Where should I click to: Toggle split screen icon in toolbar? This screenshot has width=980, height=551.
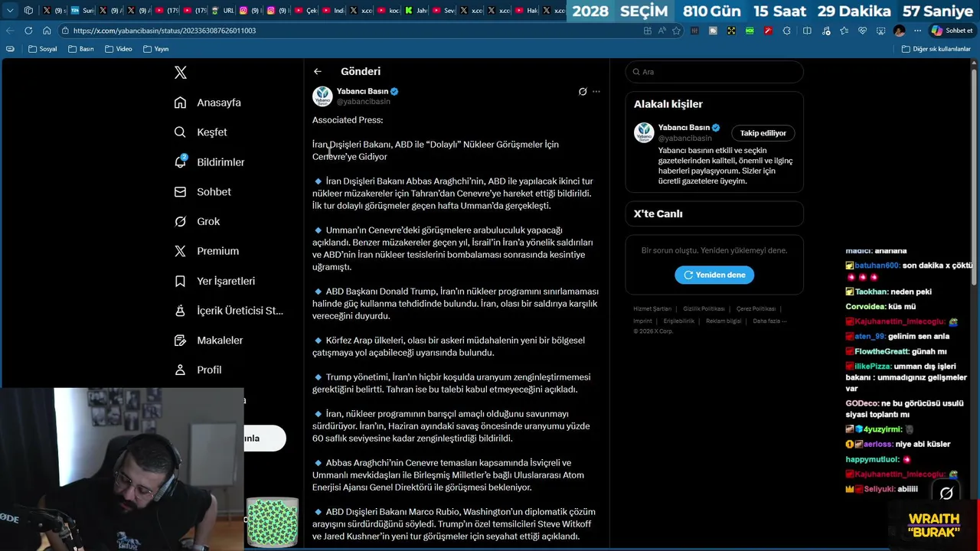point(807,31)
